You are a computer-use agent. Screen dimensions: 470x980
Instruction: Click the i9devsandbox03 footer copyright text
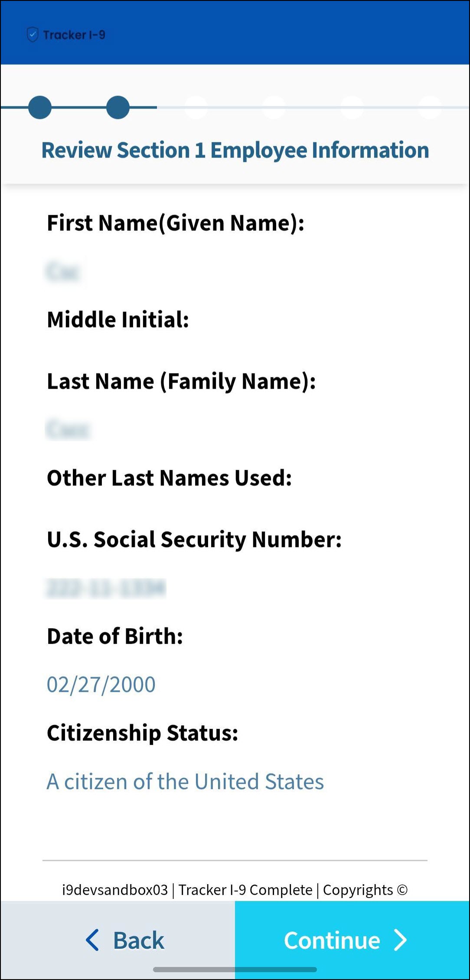(x=235, y=890)
